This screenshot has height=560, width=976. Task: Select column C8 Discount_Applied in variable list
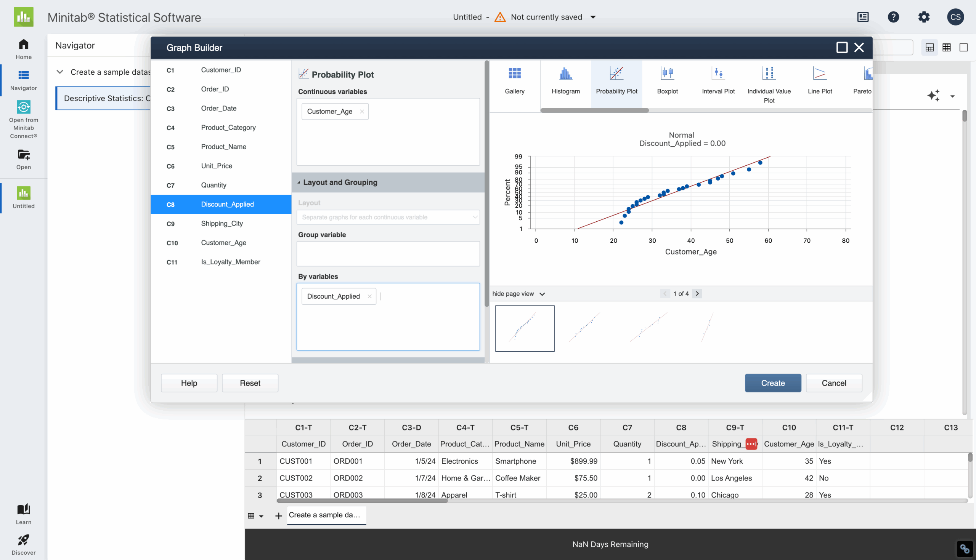point(220,204)
